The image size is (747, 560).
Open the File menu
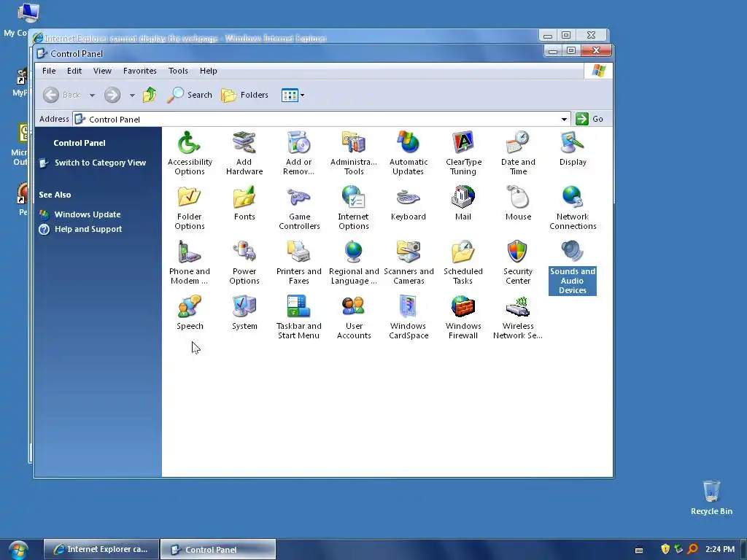(x=49, y=71)
